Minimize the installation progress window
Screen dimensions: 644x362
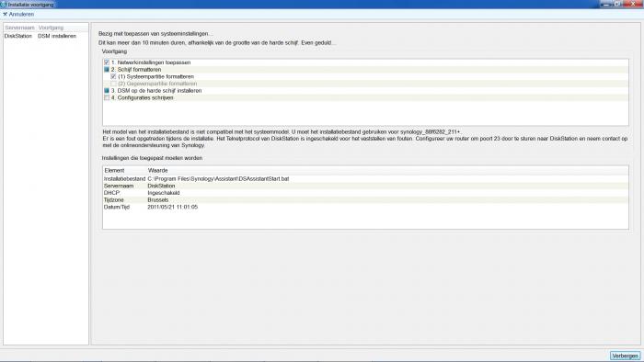tap(606, 4)
